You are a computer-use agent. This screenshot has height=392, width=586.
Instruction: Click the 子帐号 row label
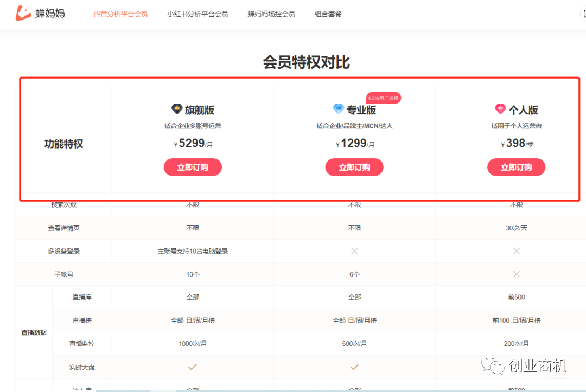[64, 274]
